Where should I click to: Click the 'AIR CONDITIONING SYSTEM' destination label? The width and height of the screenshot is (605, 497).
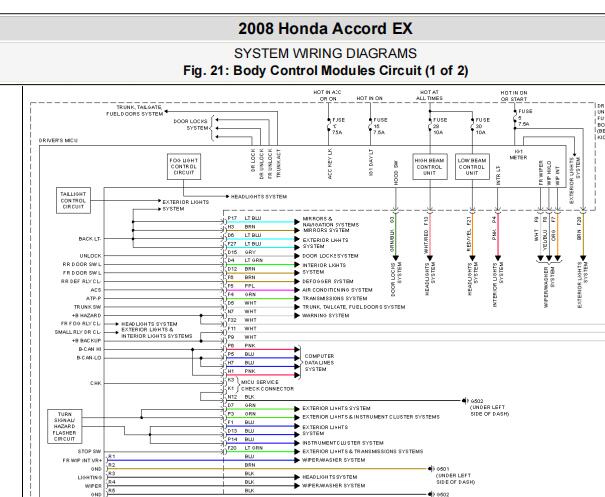click(x=337, y=290)
